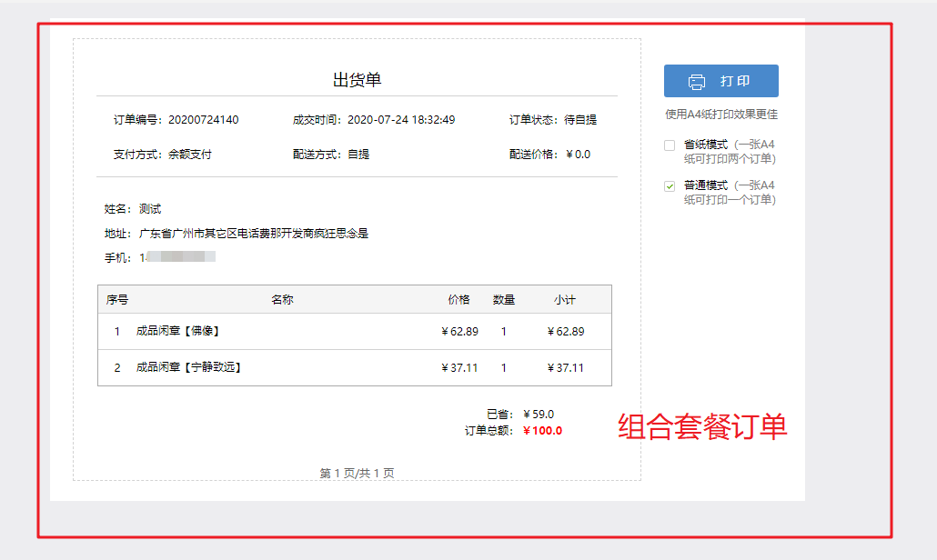
Task: Click the printer icon on the print button
Action: coord(697,81)
